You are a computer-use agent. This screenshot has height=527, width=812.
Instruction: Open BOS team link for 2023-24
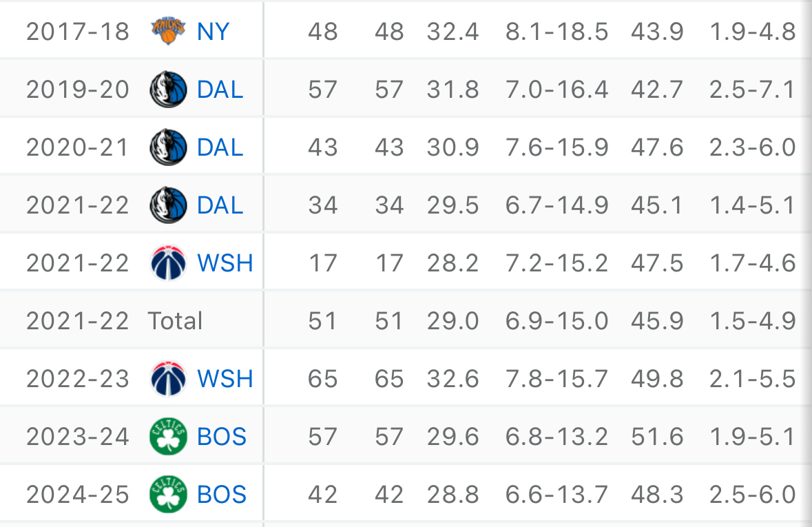pyautogui.click(x=221, y=437)
